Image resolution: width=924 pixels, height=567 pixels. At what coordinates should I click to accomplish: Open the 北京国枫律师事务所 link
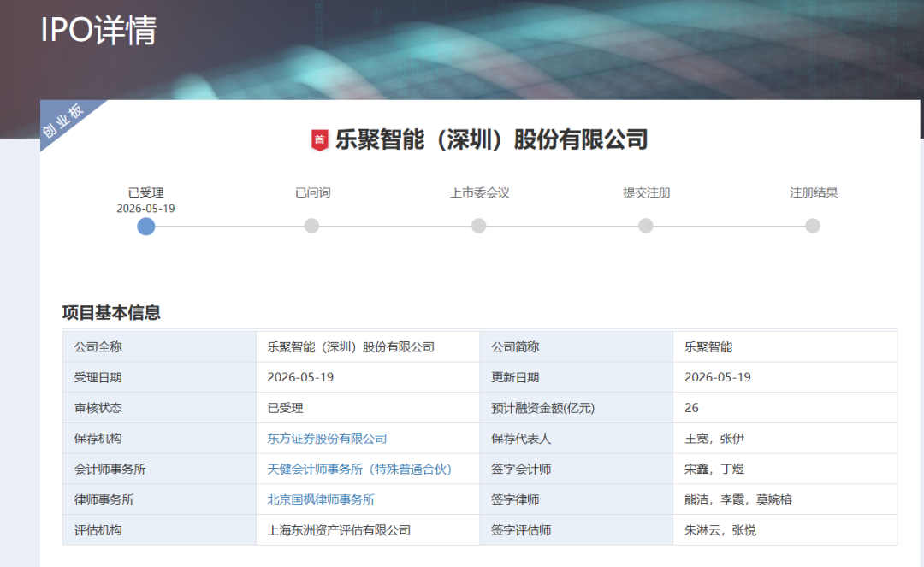tap(321, 500)
